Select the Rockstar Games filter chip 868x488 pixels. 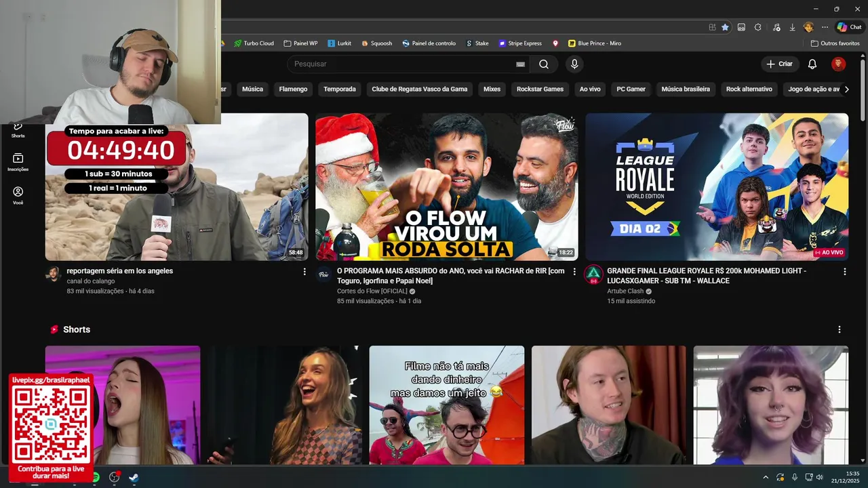pyautogui.click(x=540, y=89)
